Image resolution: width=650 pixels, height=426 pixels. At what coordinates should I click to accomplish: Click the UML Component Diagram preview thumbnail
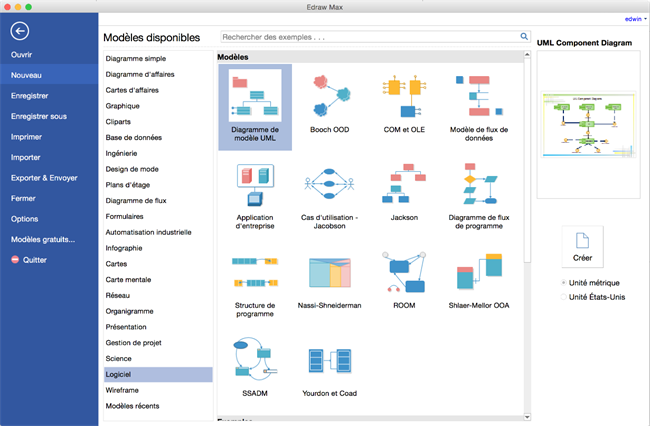tap(588, 124)
